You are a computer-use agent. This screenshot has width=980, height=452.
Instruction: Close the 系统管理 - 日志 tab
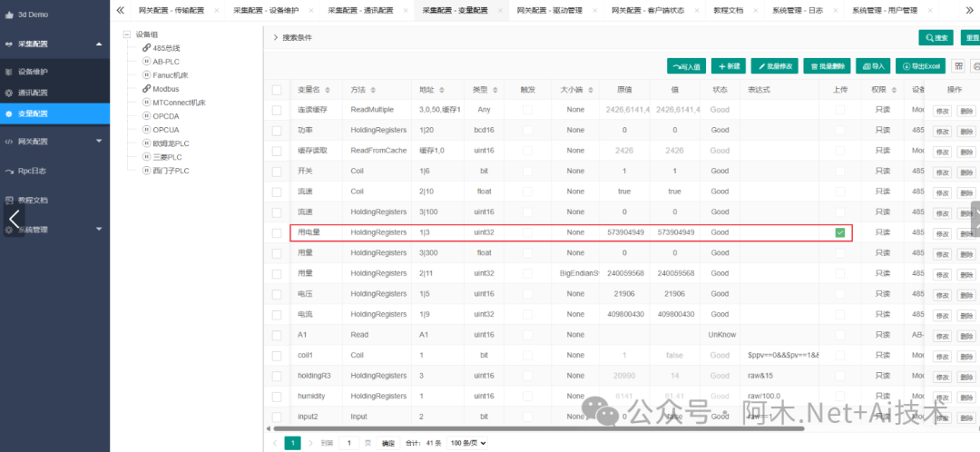click(838, 11)
